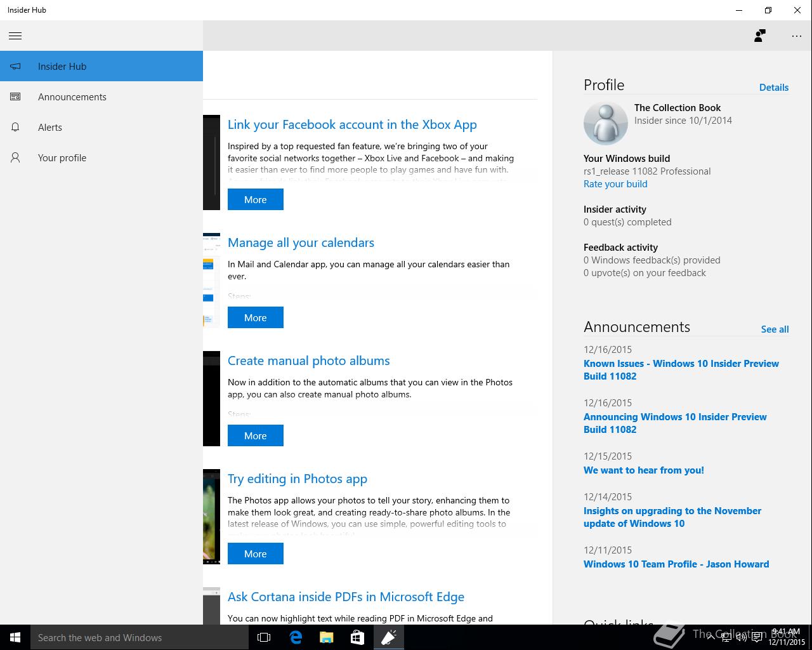Click the taskbar clock showing 9:41 AM
Image resolution: width=812 pixels, height=650 pixels.
coord(787,637)
